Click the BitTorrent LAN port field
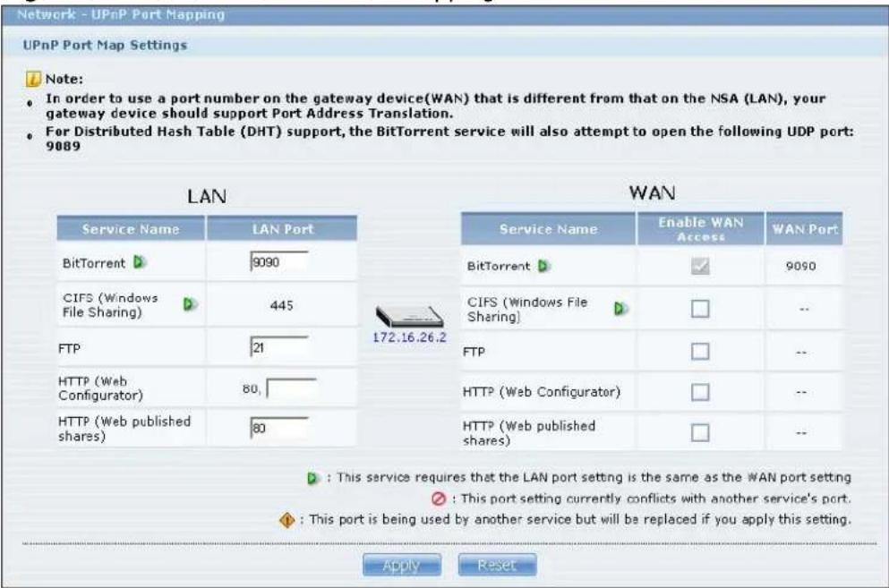This screenshot has width=889, height=588. 279,262
